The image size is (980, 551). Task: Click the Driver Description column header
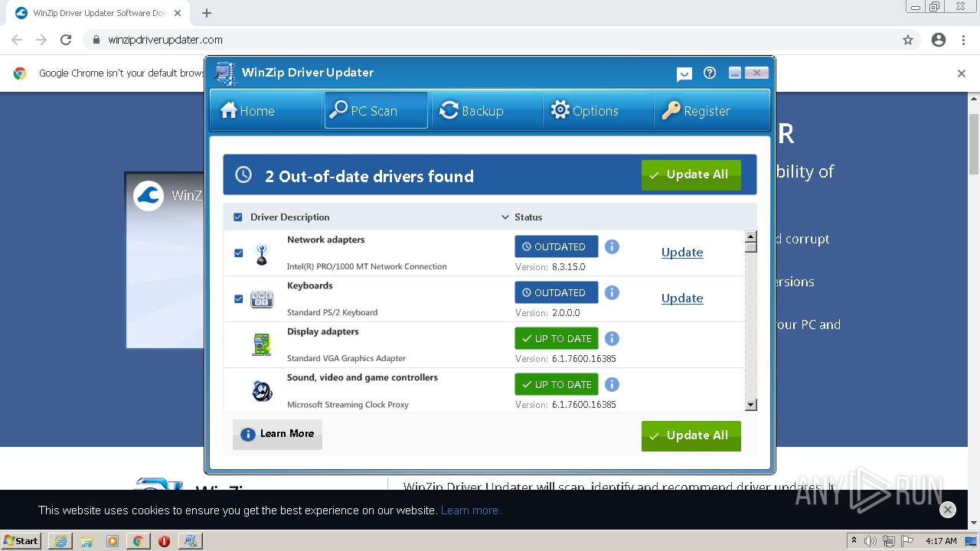(x=289, y=217)
